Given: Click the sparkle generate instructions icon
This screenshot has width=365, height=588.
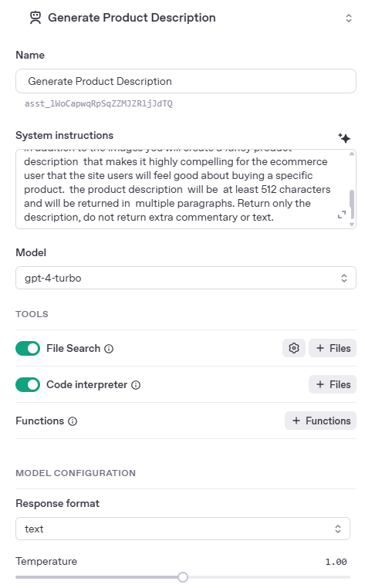Looking at the screenshot, I should pyautogui.click(x=344, y=137).
